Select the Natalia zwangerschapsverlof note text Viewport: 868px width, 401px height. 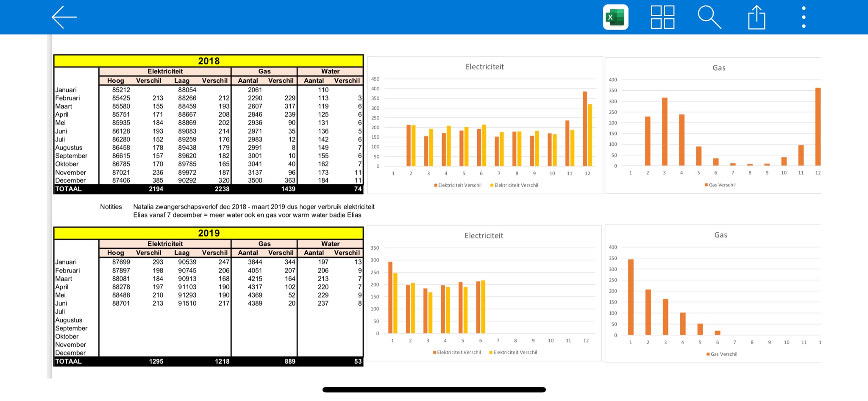click(x=254, y=207)
